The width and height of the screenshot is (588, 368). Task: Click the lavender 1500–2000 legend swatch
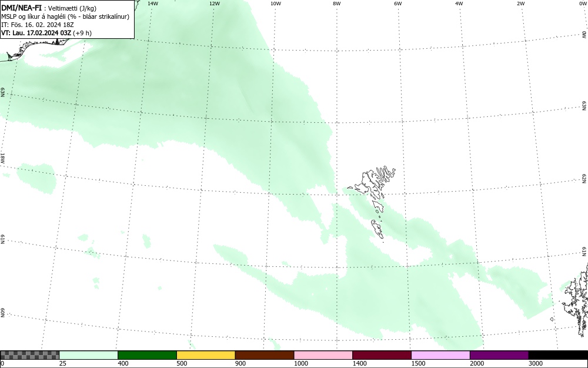coord(440,355)
